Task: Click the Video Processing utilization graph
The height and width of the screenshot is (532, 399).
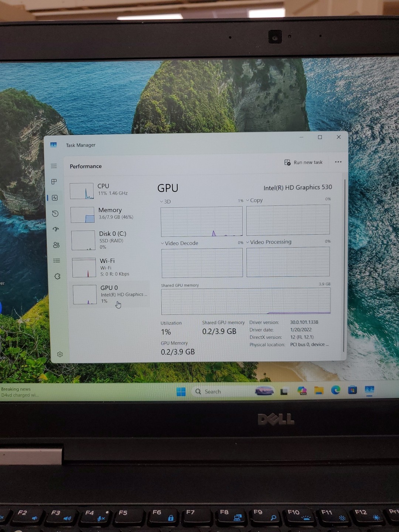Action: tap(288, 262)
